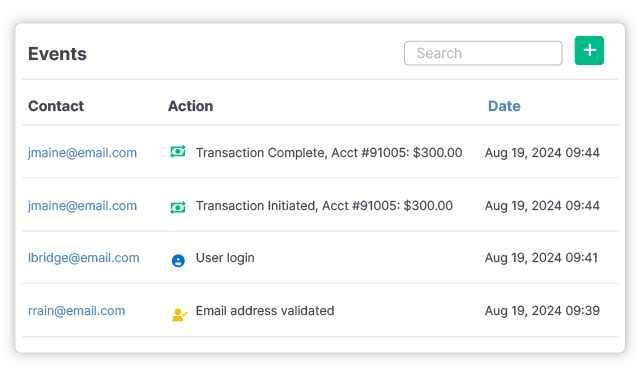The image size is (640, 371).
Task: Open jmaine@email.com in Transaction Initiated row
Action: pos(82,206)
